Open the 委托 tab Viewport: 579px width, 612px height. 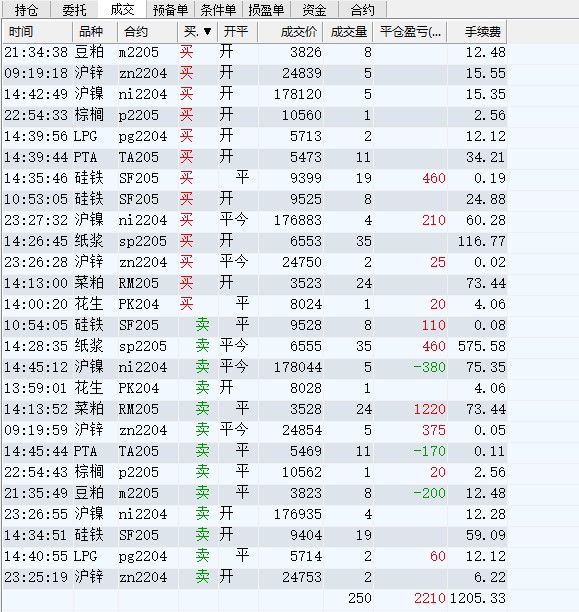[x=74, y=9]
